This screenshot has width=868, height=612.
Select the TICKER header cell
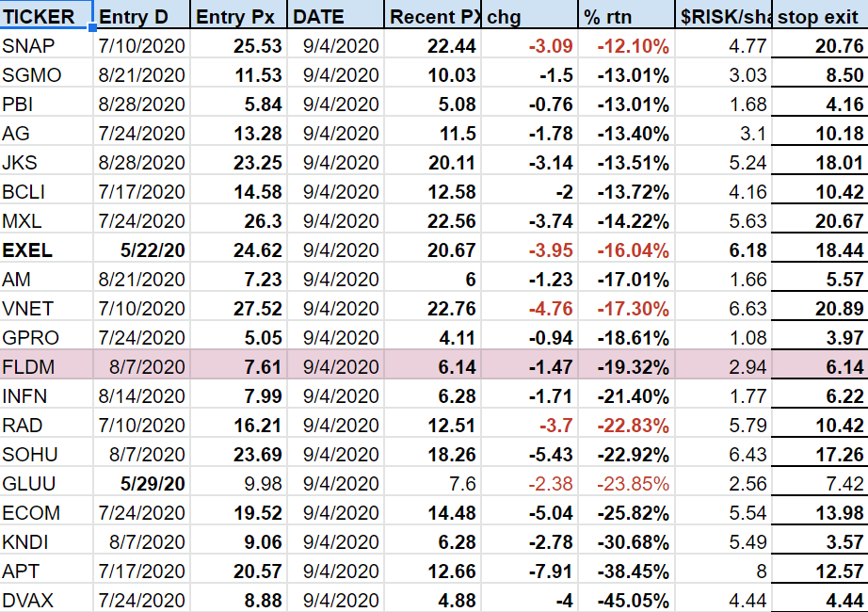pyautogui.click(x=46, y=14)
